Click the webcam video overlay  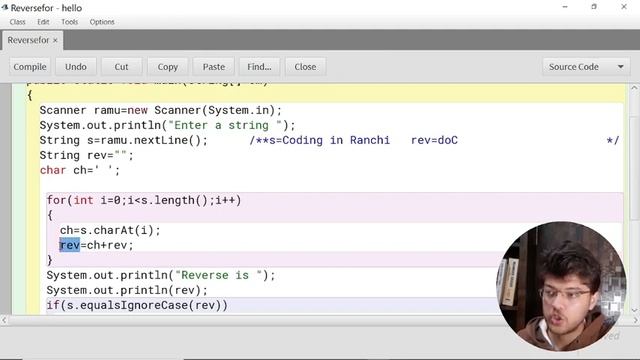[561, 287]
